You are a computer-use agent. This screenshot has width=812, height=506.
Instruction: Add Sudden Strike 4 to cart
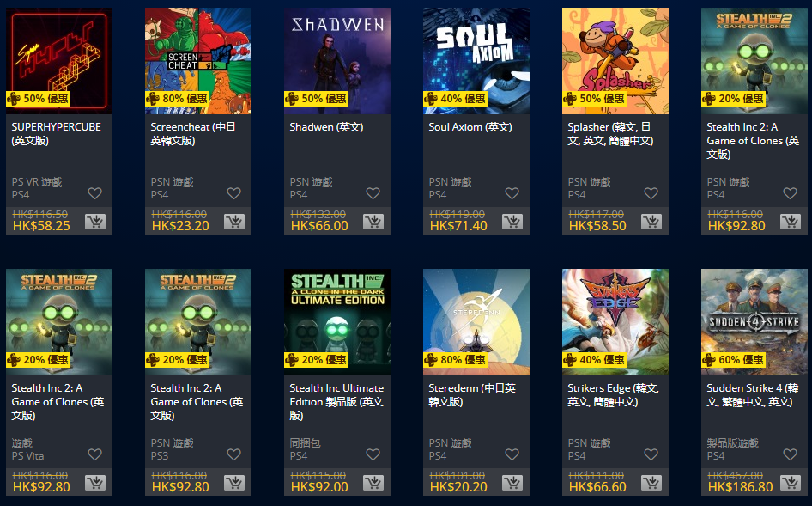[x=791, y=483]
